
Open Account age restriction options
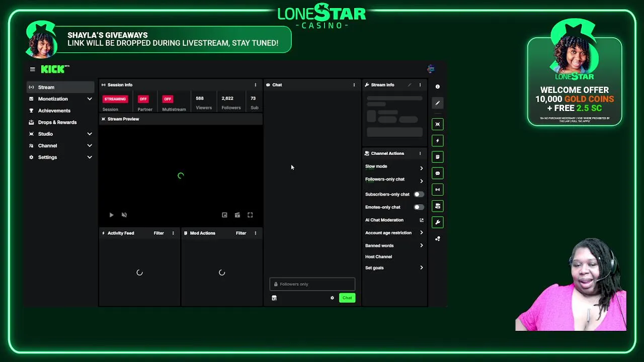(394, 233)
